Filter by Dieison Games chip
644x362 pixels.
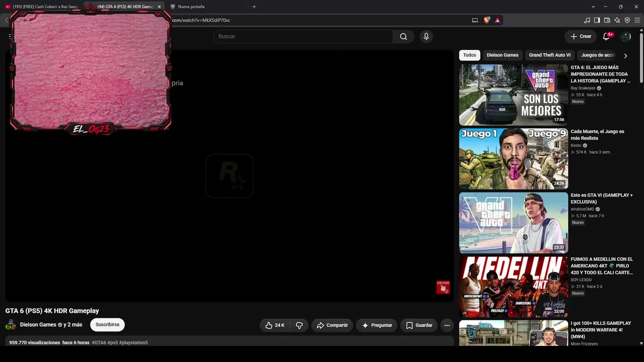[x=502, y=55]
